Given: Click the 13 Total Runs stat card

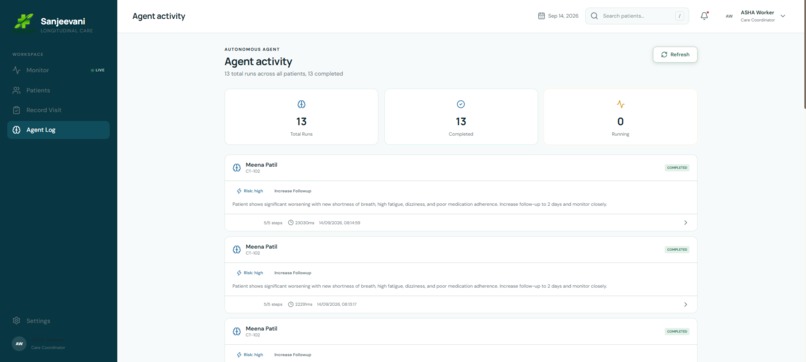Looking at the screenshot, I should click(x=301, y=117).
